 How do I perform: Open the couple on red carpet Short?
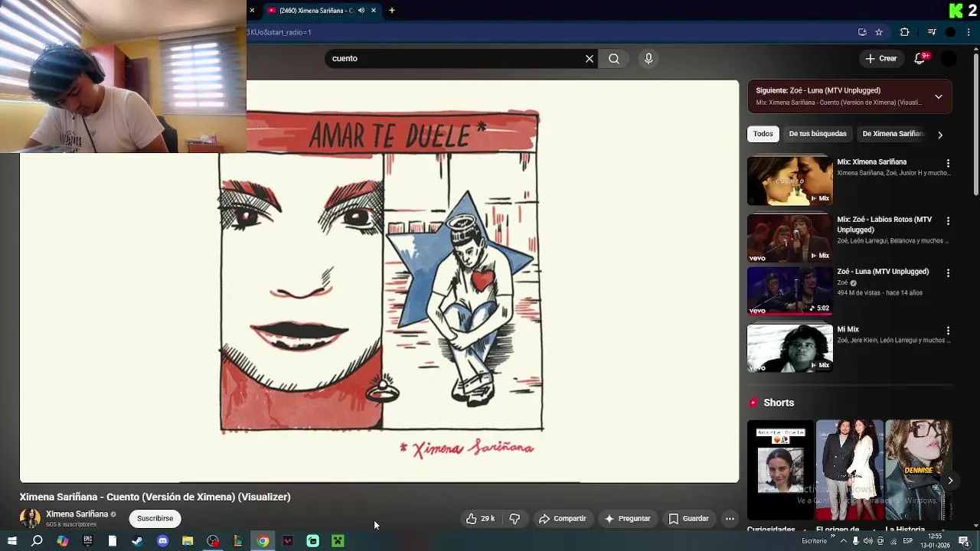click(849, 470)
